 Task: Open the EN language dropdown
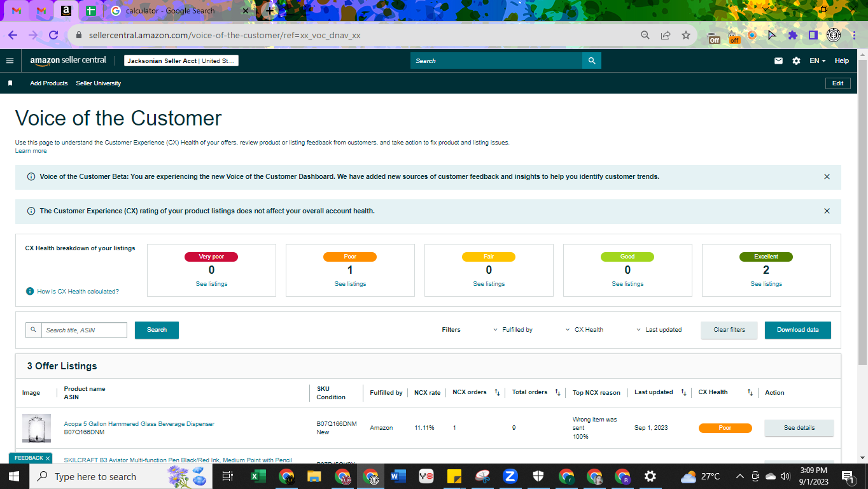818,61
